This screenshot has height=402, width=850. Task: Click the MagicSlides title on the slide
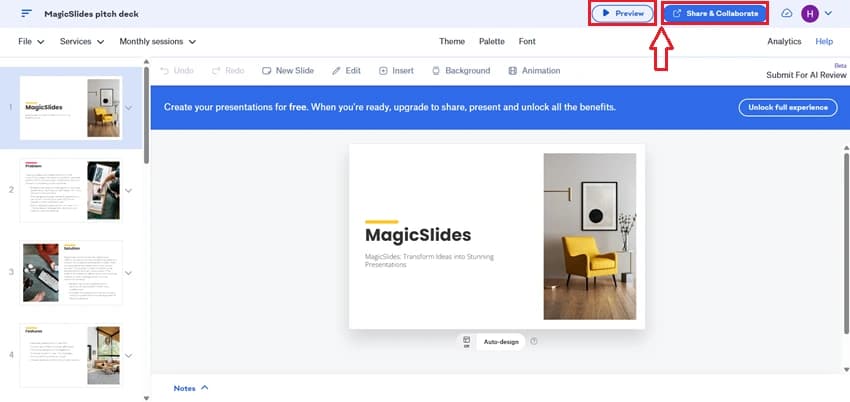click(418, 235)
